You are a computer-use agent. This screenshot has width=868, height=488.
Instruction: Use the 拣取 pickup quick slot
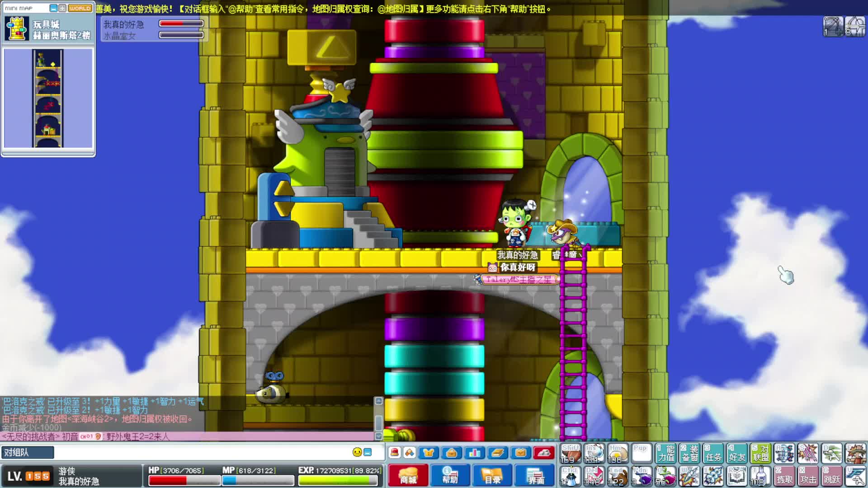point(784,476)
